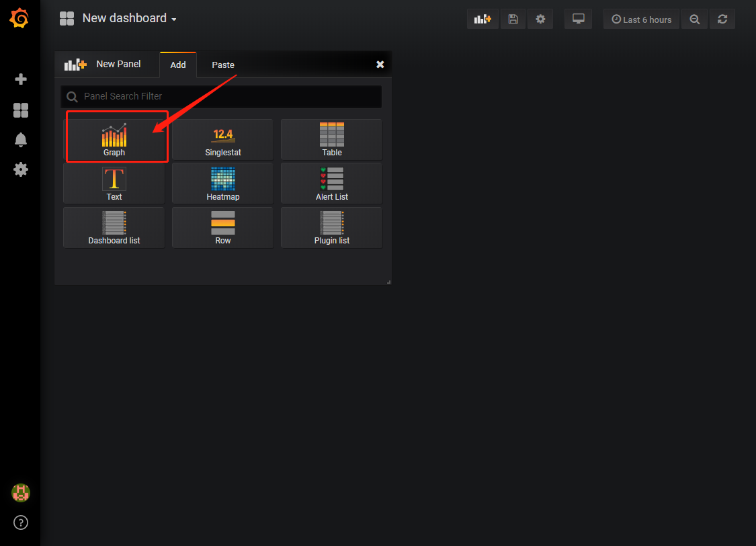Screen dimensions: 756x546
Task: Open the Last 6 hours time picker
Action: coord(641,19)
